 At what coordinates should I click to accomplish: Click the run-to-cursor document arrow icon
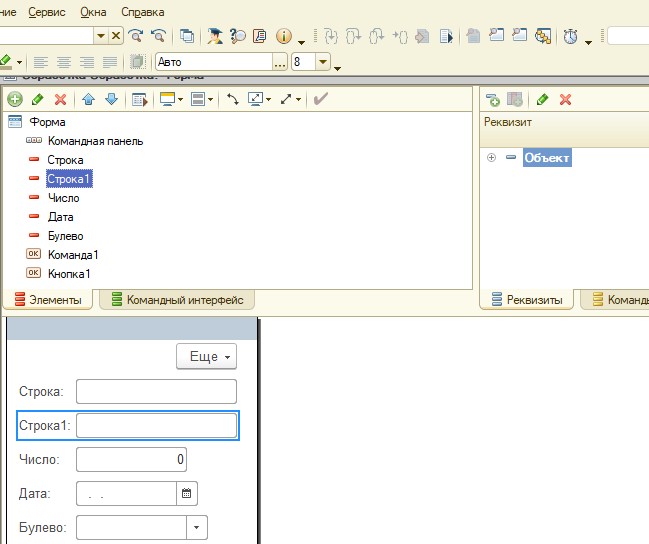(x=447, y=36)
